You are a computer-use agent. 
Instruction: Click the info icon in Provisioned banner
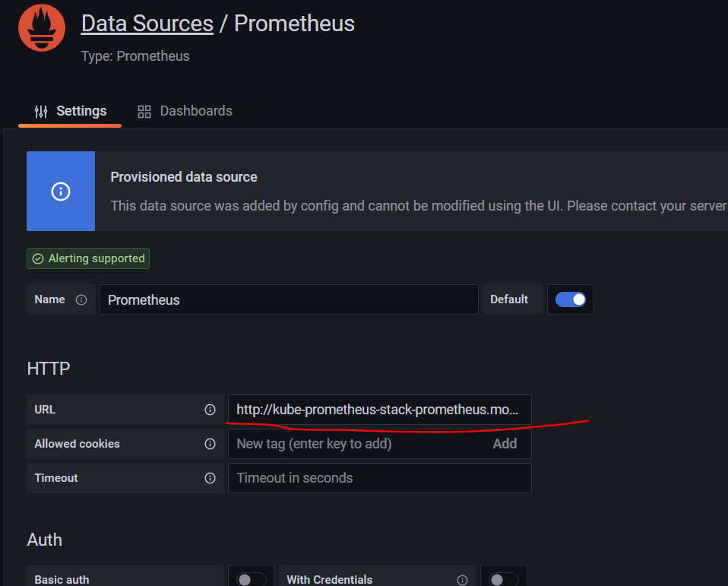click(61, 192)
